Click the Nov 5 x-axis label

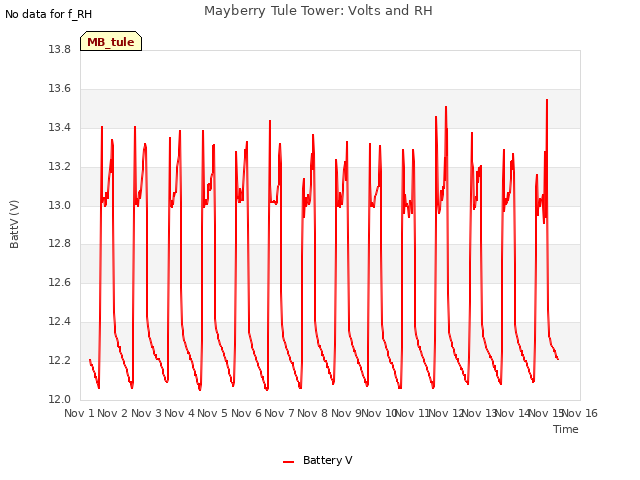(212, 413)
